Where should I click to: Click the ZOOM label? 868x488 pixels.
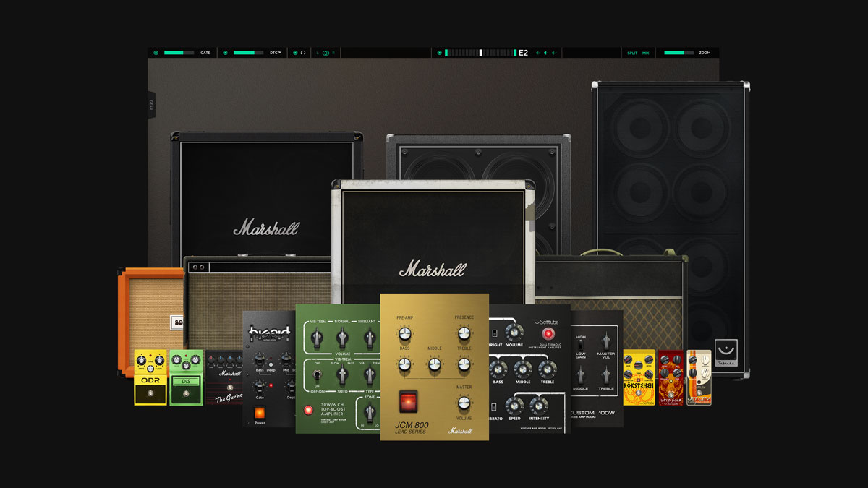coord(705,53)
